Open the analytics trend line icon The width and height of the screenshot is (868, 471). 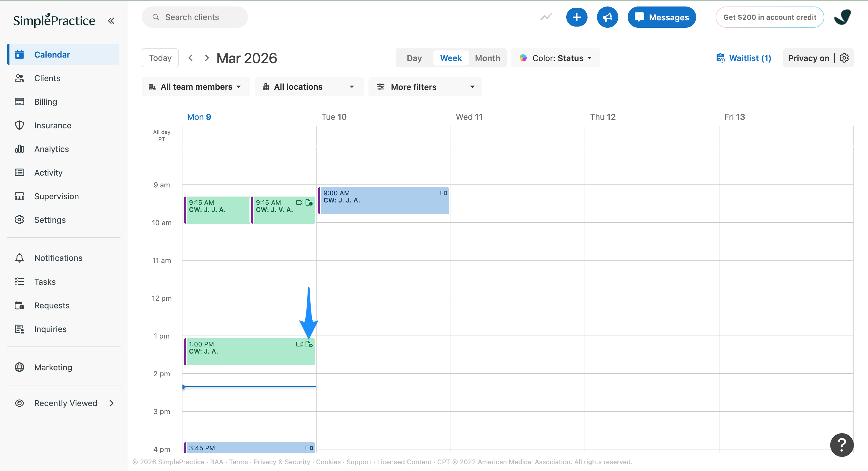(x=546, y=17)
